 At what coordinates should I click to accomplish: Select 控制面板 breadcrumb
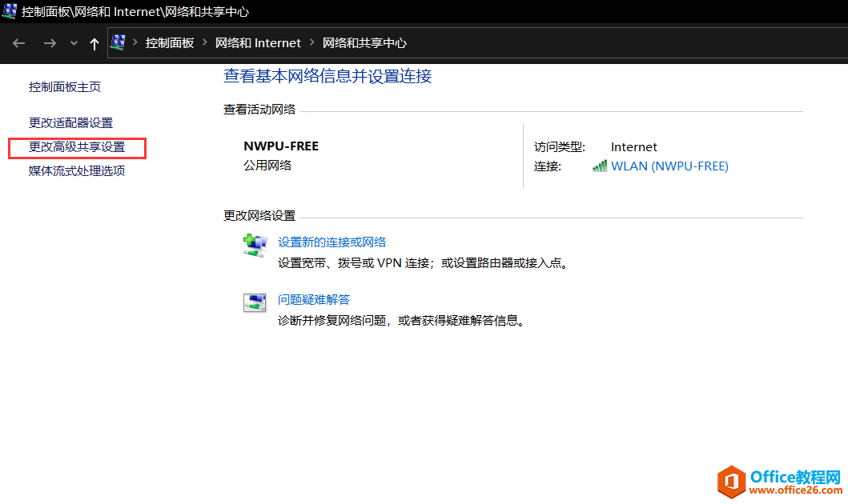pos(169,43)
